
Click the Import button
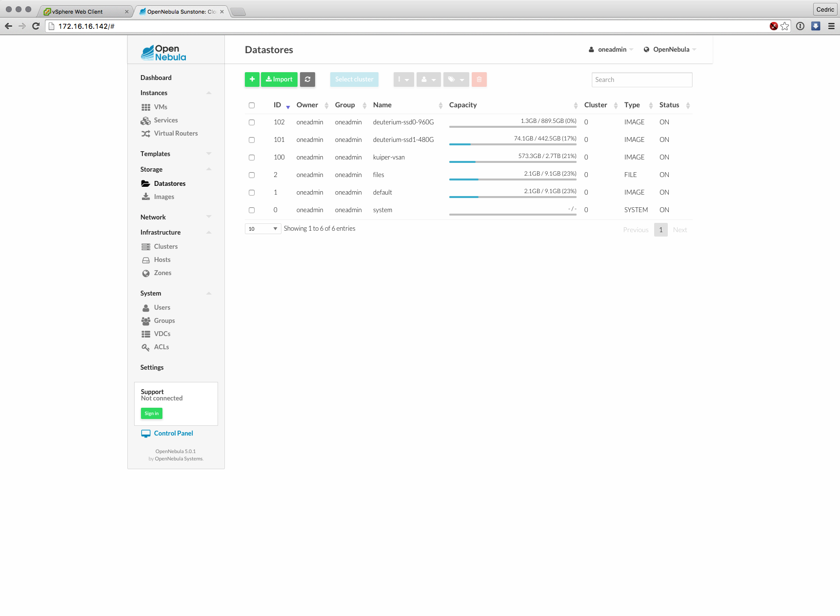(x=279, y=79)
